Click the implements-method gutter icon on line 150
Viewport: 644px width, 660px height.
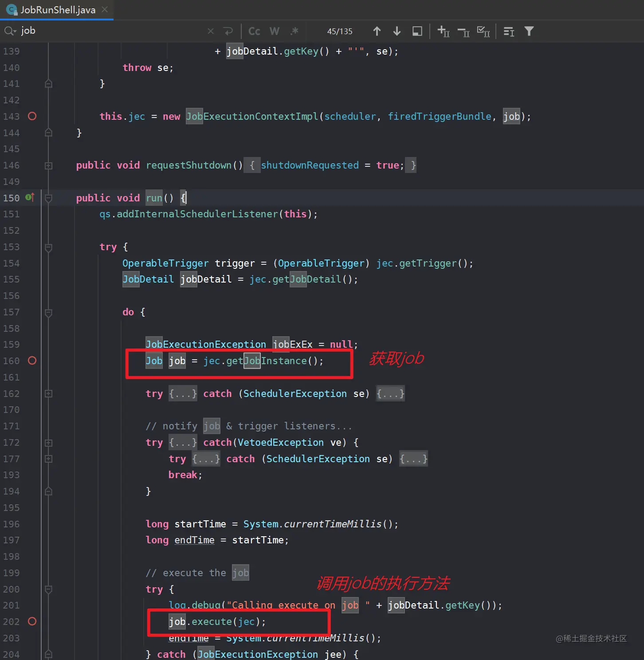click(x=30, y=197)
